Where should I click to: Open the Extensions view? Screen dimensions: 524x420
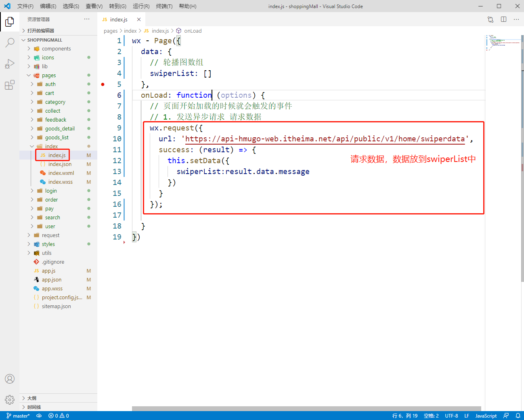pos(10,85)
